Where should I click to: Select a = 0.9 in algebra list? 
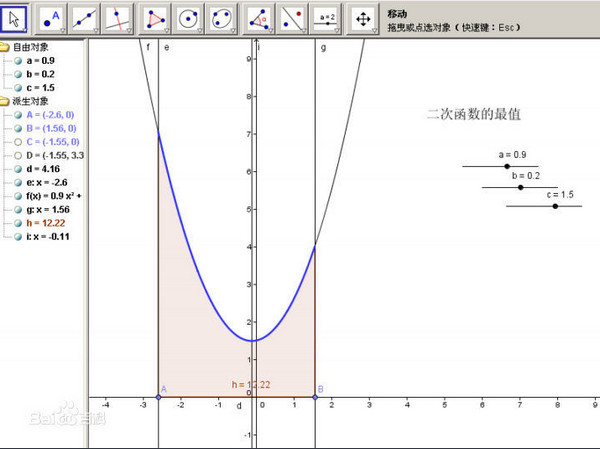[x=41, y=61]
